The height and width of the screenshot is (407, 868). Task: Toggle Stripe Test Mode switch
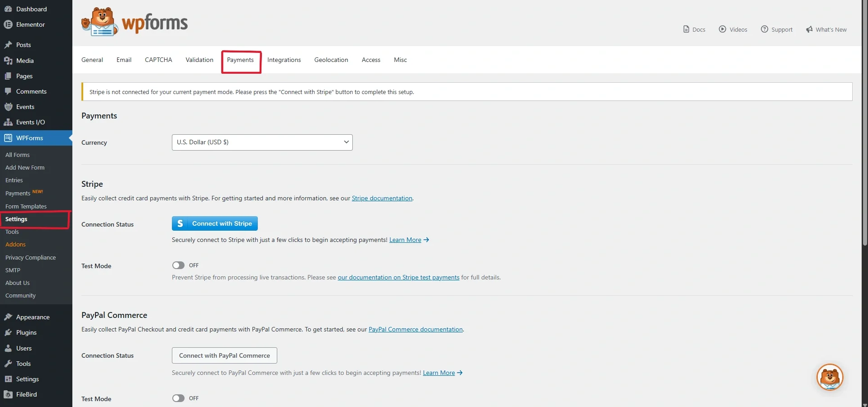click(178, 265)
